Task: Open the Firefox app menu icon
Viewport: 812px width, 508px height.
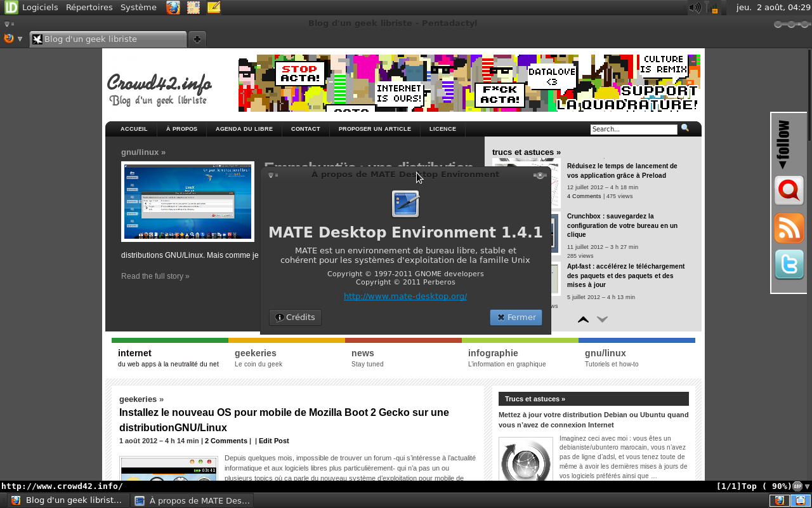Action: (9, 39)
